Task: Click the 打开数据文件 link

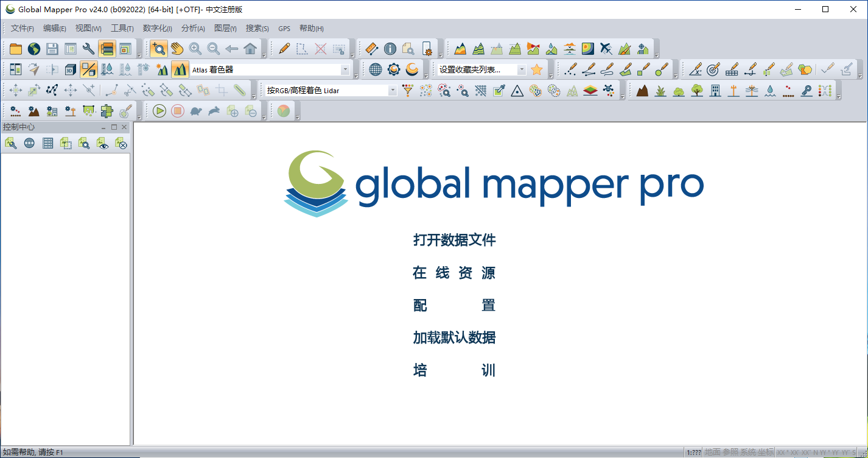Action: click(453, 240)
